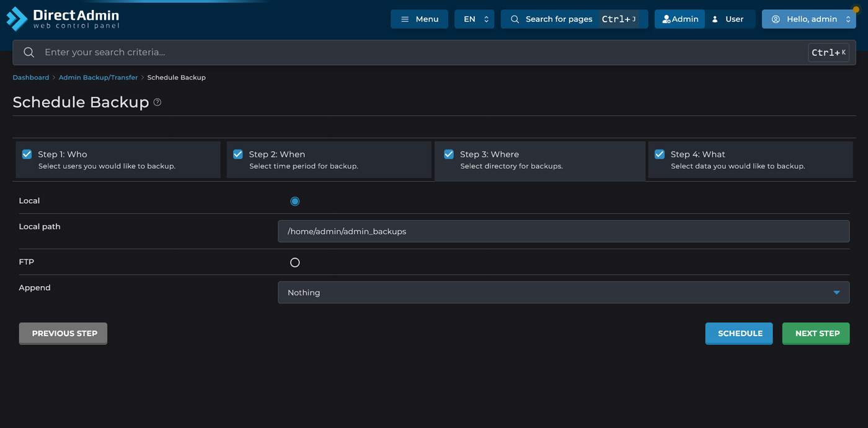This screenshot has height=428, width=868.
Task: Go back with Previous Step button
Action: (63, 333)
